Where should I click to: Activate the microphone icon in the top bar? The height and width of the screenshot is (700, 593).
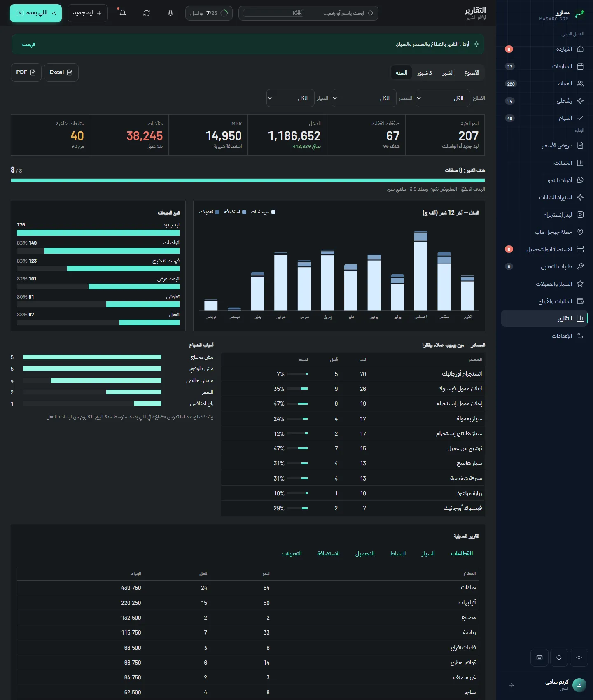click(170, 13)
